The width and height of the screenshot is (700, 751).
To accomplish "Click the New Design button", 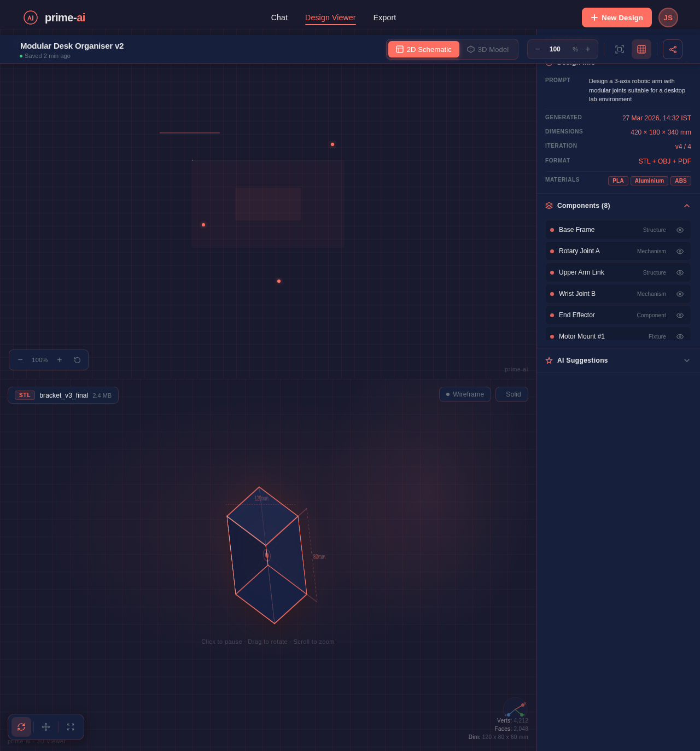I will click(x=616, y=18).
